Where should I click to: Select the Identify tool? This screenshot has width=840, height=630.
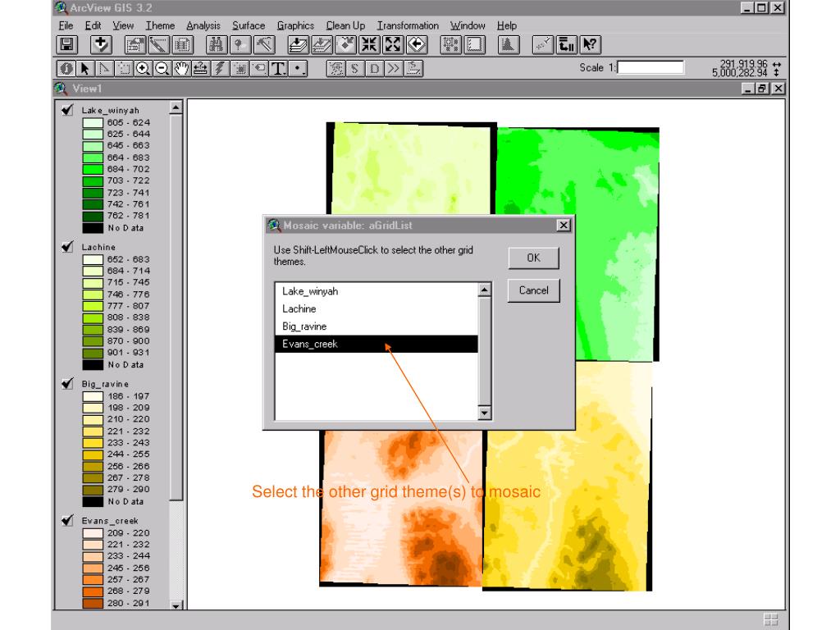[x=66, y=69]
